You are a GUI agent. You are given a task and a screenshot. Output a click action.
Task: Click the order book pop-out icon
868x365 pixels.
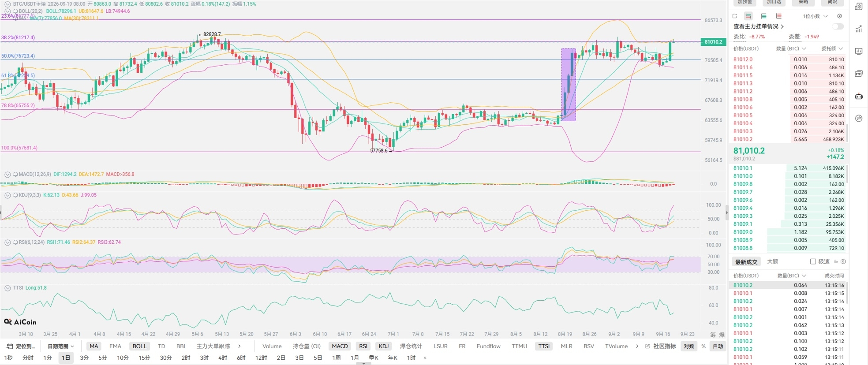[735, 16]
